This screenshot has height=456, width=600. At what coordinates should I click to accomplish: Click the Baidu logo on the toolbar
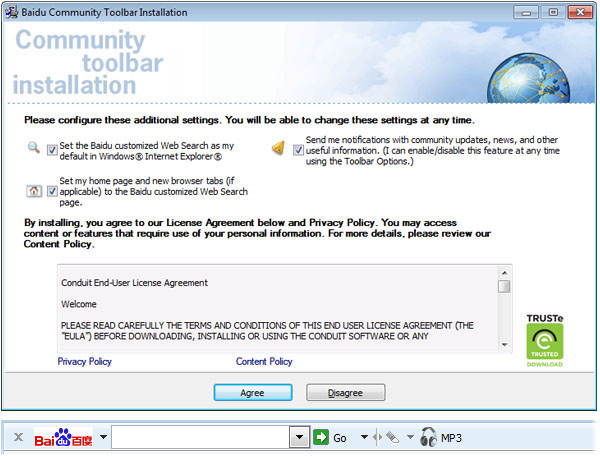click(x=63, y=437)
